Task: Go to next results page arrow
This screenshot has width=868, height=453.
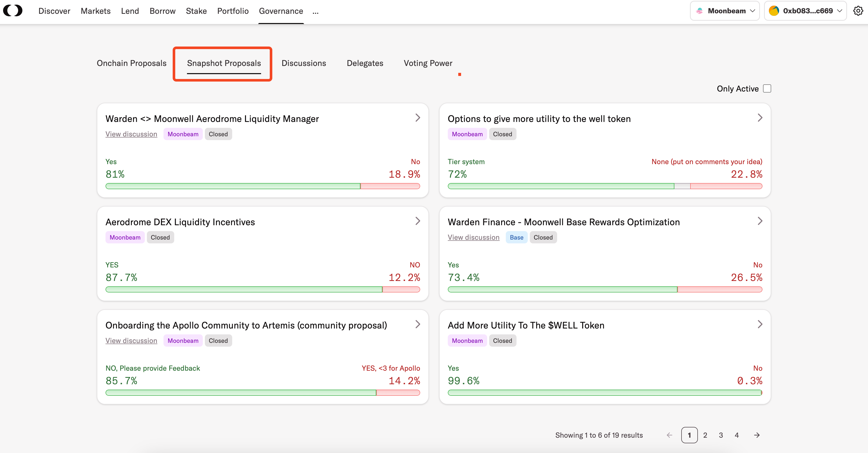Action: (x=757, y=435)
